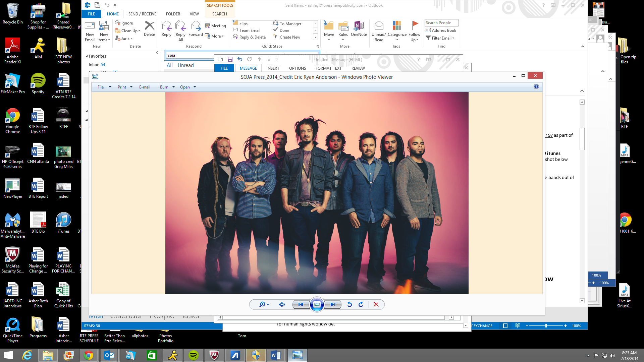Open the FOLDER ribbon tab
The width and height of the screenshot is (644, 362).
173,14
